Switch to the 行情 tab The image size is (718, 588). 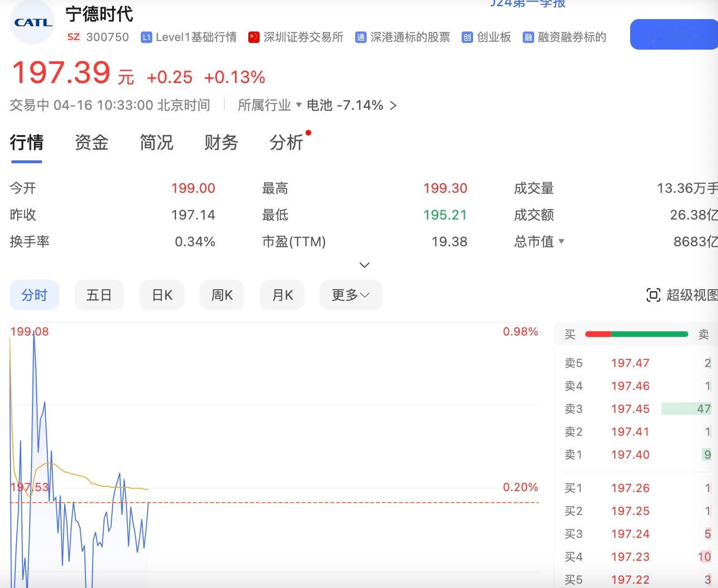[x=27, y=142]
